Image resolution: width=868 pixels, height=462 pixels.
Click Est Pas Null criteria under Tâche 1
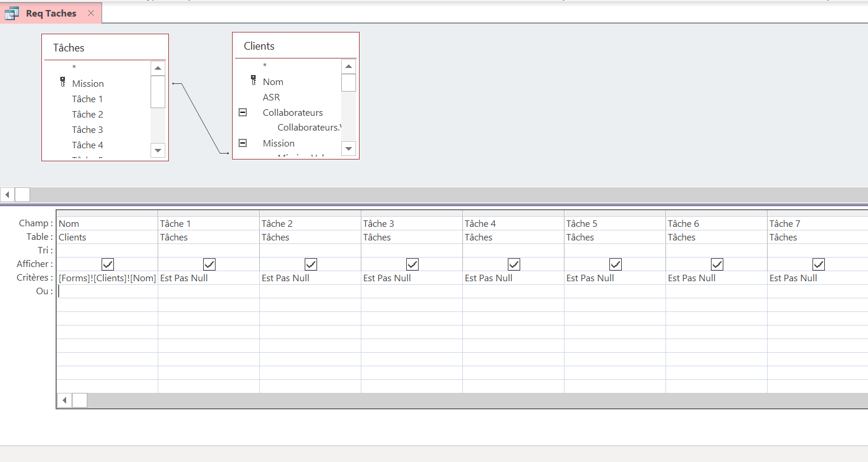pyautogui.click(x=208, y=278)
